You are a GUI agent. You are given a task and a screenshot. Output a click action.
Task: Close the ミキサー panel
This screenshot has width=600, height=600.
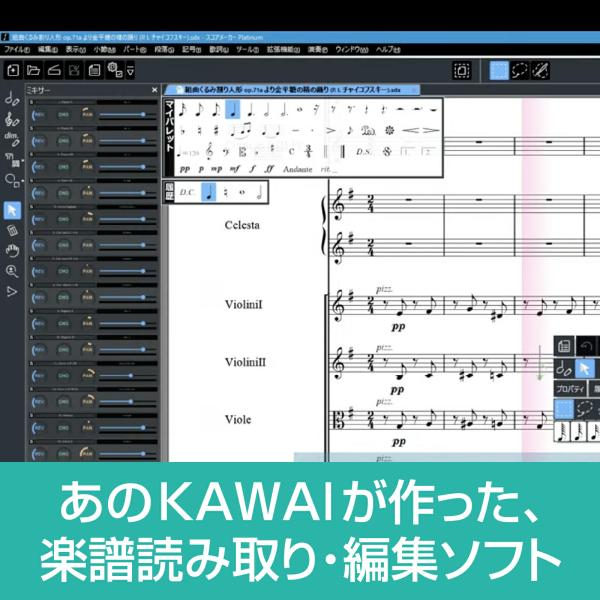tap(155, 90)
